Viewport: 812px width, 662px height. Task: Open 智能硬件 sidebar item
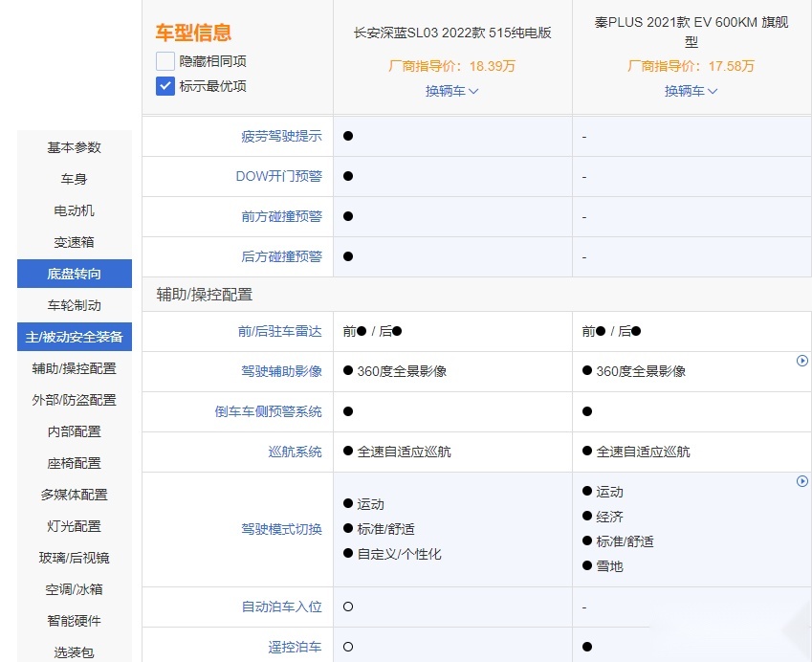click(74, 621)
